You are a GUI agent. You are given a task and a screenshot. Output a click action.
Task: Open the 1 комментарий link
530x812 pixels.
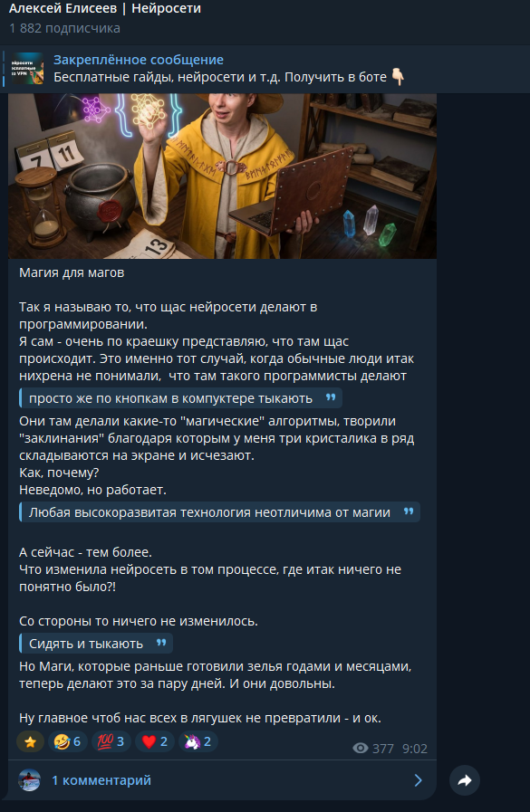(101, 780)
